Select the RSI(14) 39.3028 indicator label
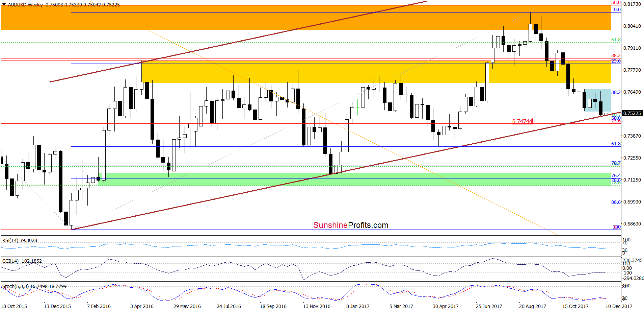This screenshot has width=644, height=311. pyautogui.click(x=20, y=240)
